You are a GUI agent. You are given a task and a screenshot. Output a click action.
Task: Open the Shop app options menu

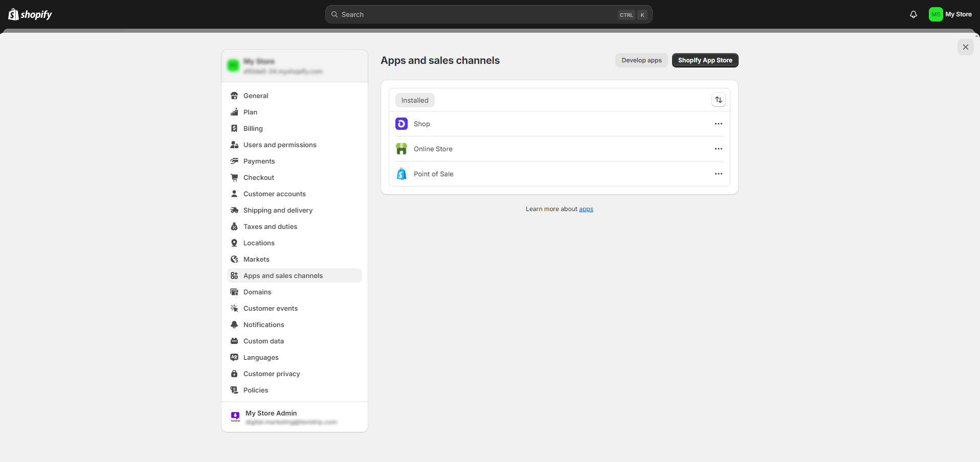click(x=718, y=123)
